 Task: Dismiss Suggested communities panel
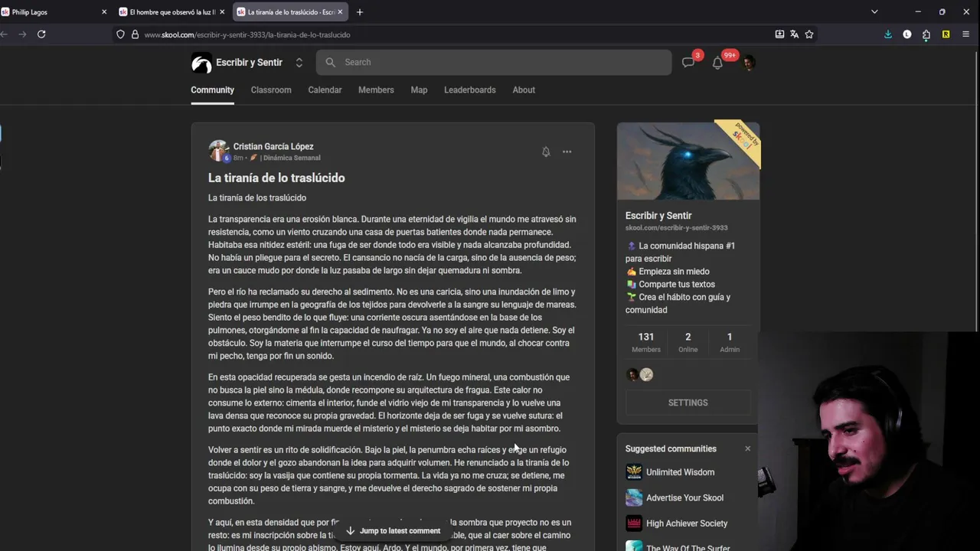pyautogui.click(x=747, y=448)
